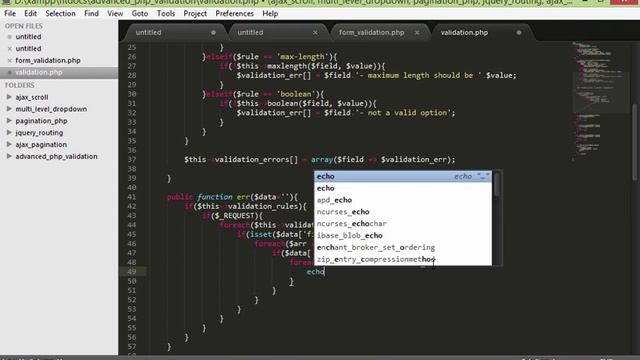The image size is (640, 360).
Task: Close the form_validation.php tab
Action: tap(417, 32)
